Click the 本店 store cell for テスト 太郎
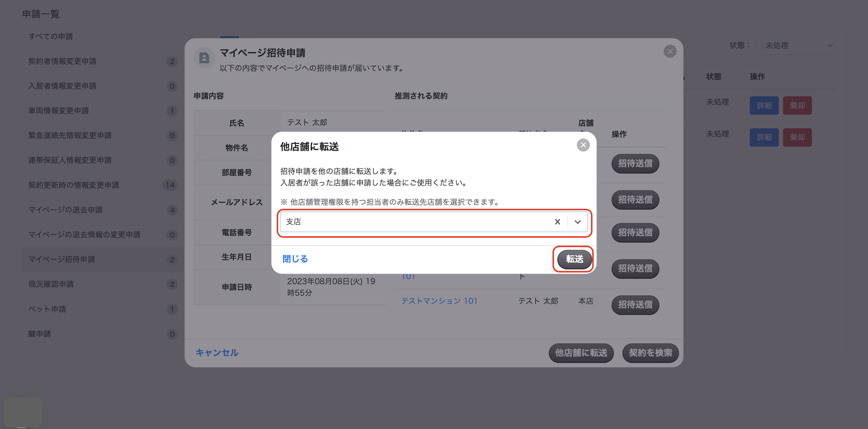 [x=586, y=301]
